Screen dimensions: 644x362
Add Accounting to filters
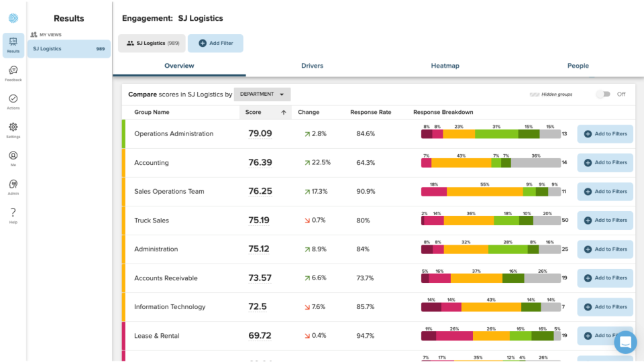click(605, 162)
